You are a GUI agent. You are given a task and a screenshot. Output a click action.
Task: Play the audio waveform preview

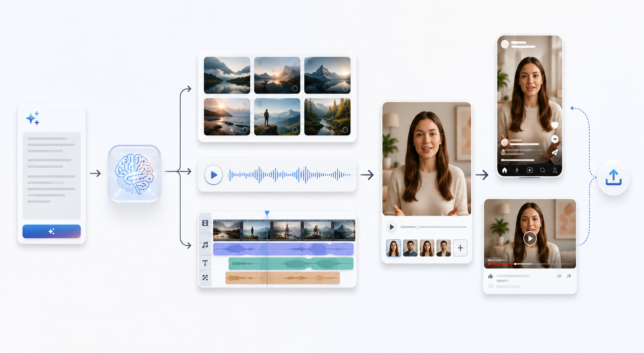click(x=213, y=175)
